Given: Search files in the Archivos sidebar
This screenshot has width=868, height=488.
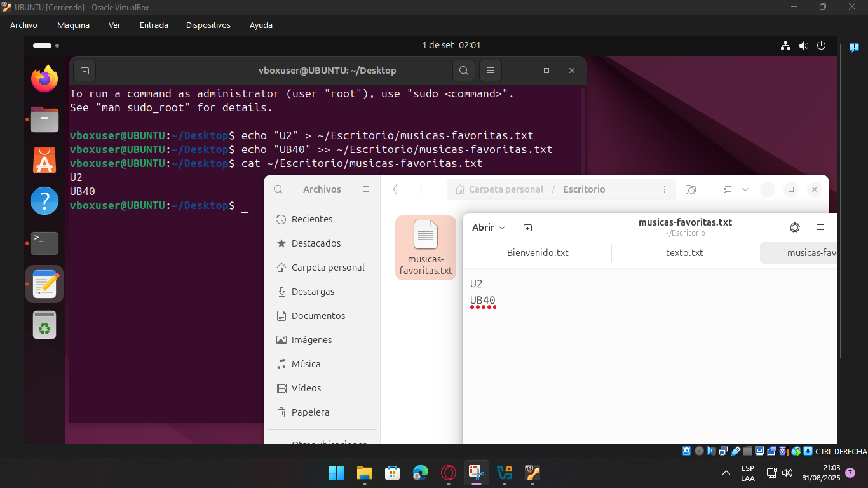Looking at the screenshot, I should coord(278,189).
